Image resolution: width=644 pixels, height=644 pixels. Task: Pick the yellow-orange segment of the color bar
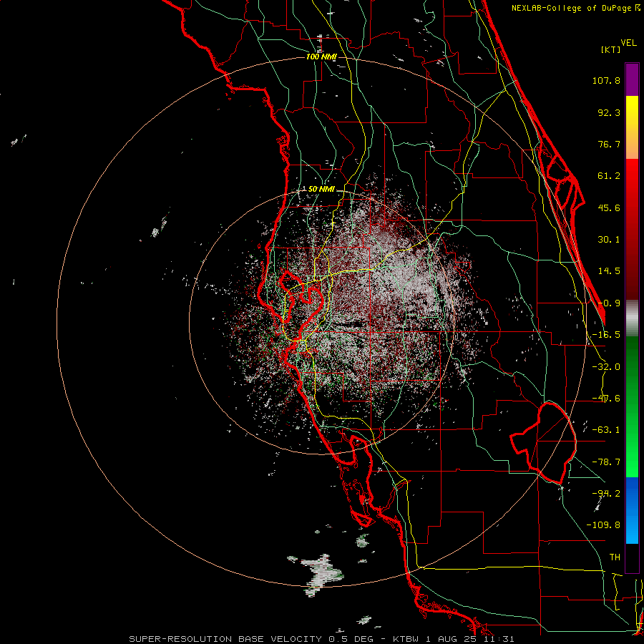[x=632, y=127]
